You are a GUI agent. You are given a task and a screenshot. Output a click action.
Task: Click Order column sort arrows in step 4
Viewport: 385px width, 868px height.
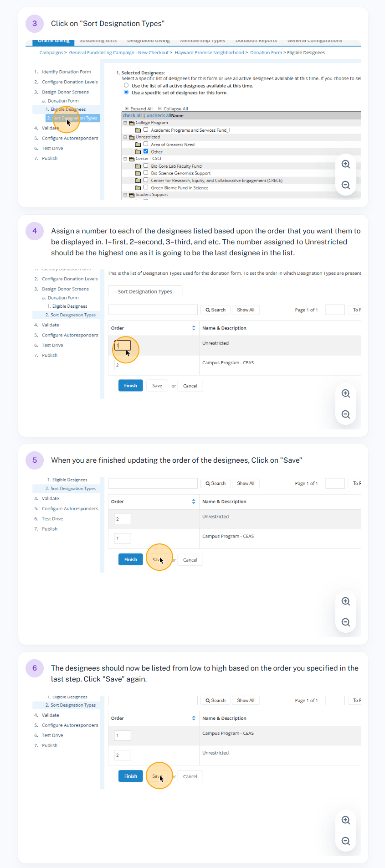click(x=194, y=328)
